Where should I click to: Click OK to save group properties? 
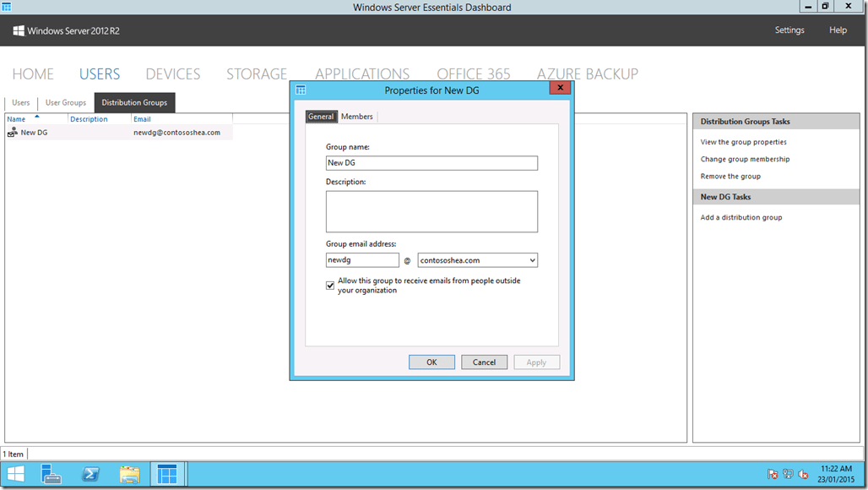point(431,362)
